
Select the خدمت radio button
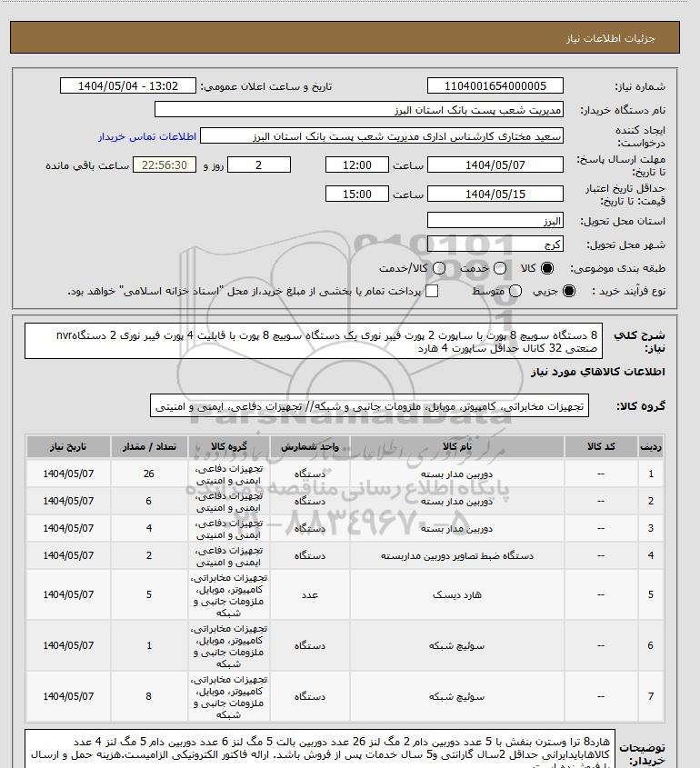[x=500, y=268]
